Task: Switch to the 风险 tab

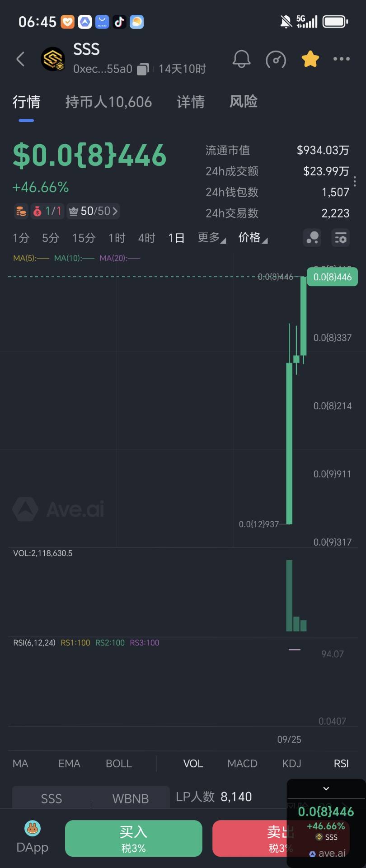Action: click(x=244, y=101)
